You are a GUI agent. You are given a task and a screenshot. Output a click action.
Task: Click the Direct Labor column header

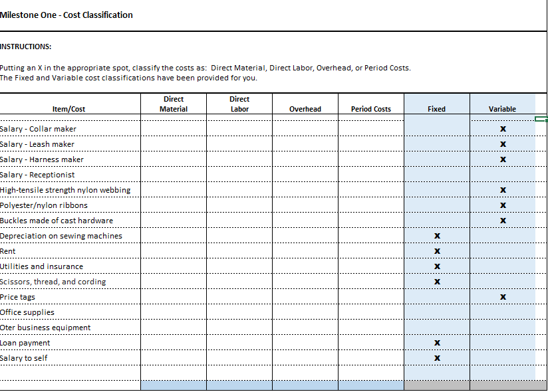click(x=239, y=104)
